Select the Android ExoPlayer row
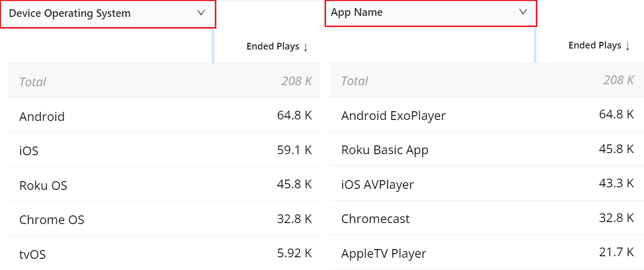This screenshot has height=270, width=644. click(x=487, y=115)
